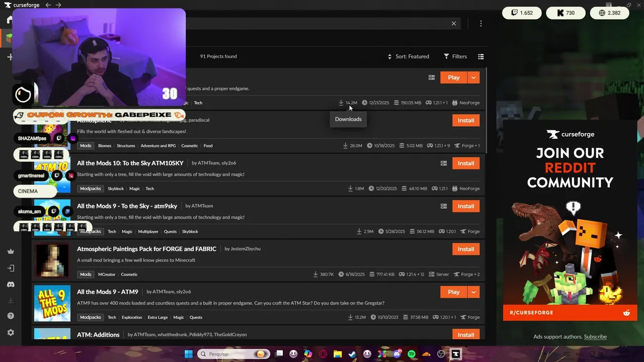Viewport: 644px width, 362px height.
Task: Open Spotify from the taskbar
Action: [411, 354]
